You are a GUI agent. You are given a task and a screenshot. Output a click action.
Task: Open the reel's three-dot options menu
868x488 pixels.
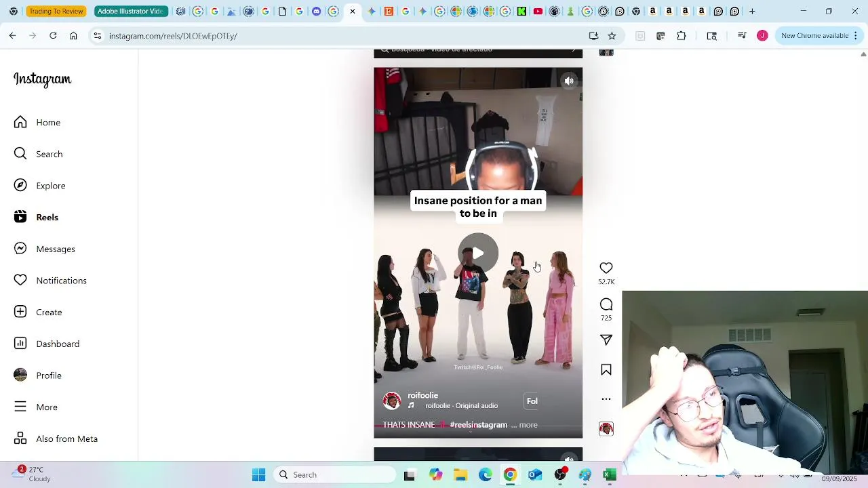(606, 399)
